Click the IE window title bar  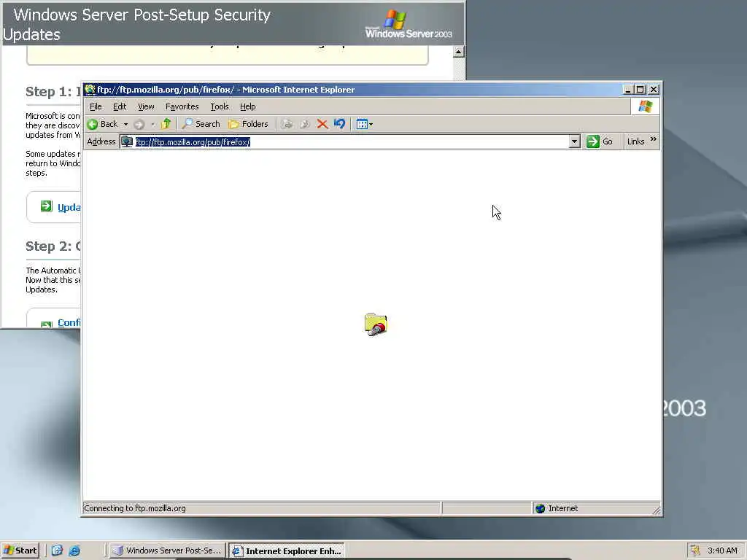point(352,90)
